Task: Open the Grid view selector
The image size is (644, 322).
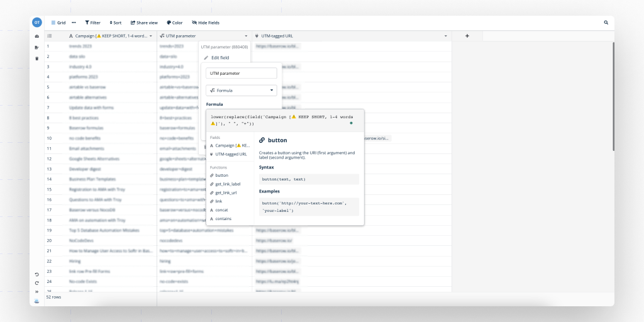Action: click(x=58, y=23)
